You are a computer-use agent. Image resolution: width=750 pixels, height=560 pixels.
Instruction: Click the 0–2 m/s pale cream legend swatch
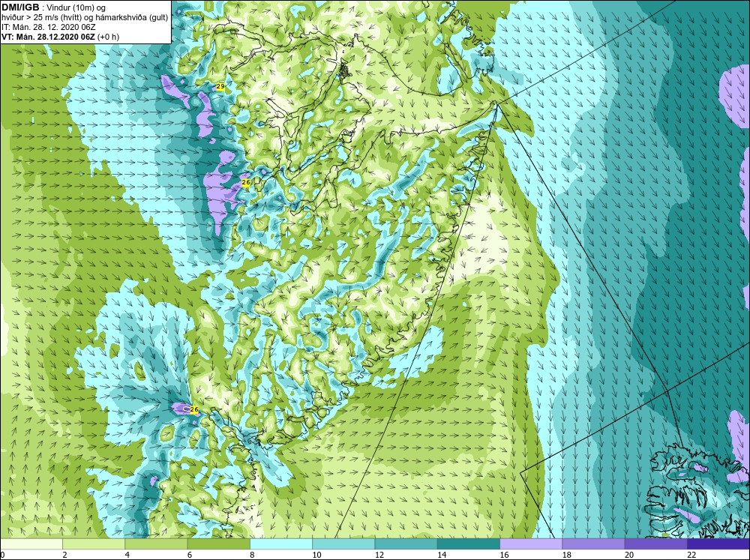pos(31,544)
